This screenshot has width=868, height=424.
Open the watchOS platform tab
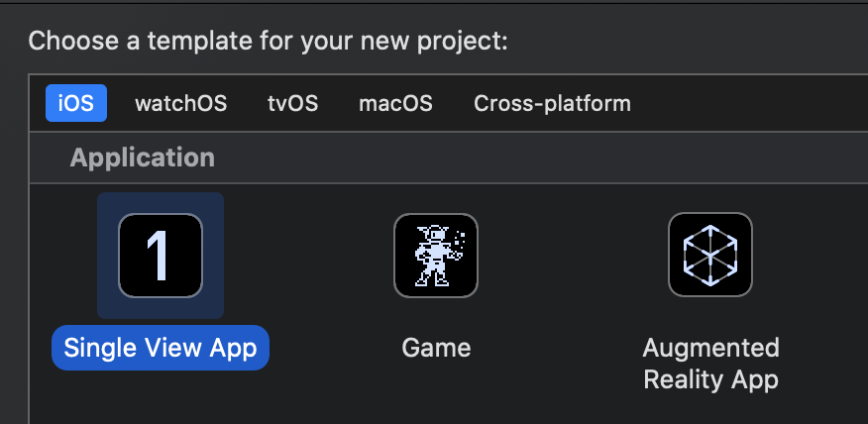(x=180, y=103)
